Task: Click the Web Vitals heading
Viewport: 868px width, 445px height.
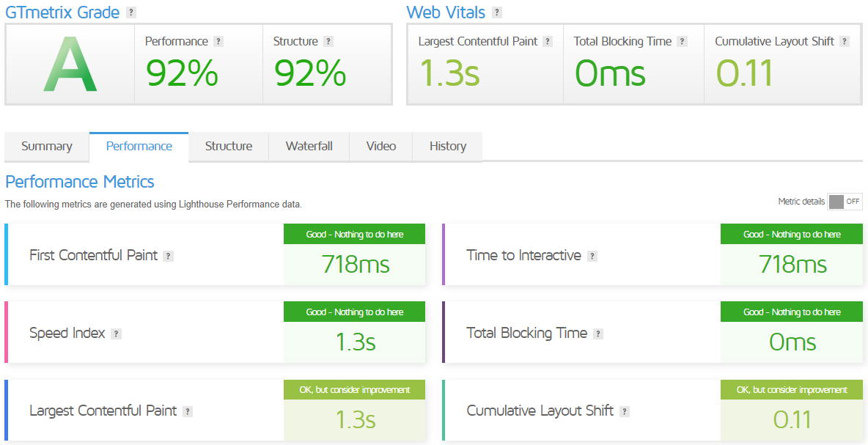Action: pos(446,12)
